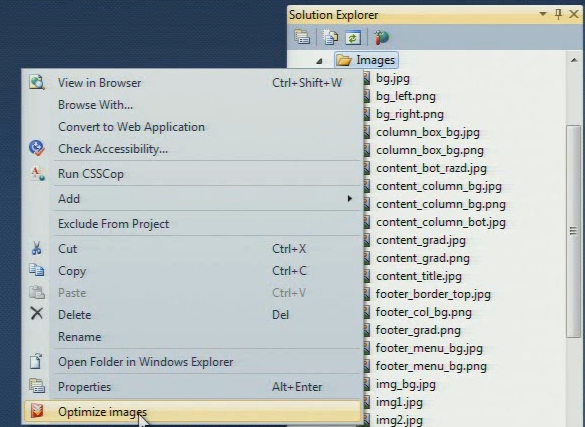The width and height of the screenshot is (585, 427).
Task: Click the Properties icon in Solution Explorer toolbar
Action: pos(302,37)
